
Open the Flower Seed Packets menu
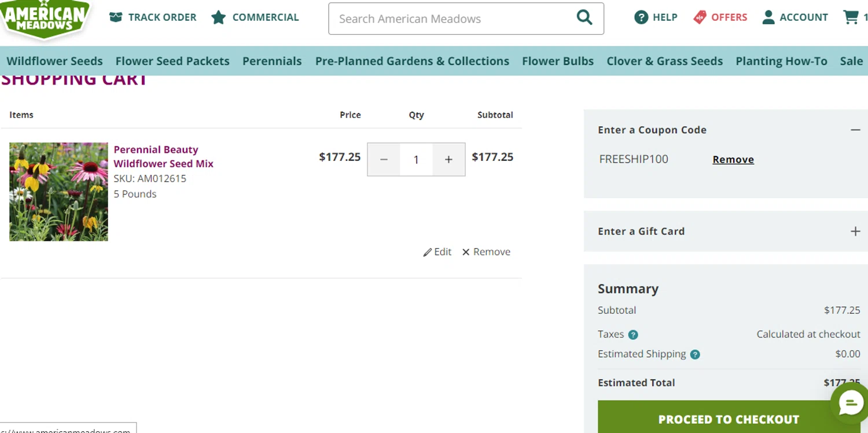(172, 61)
